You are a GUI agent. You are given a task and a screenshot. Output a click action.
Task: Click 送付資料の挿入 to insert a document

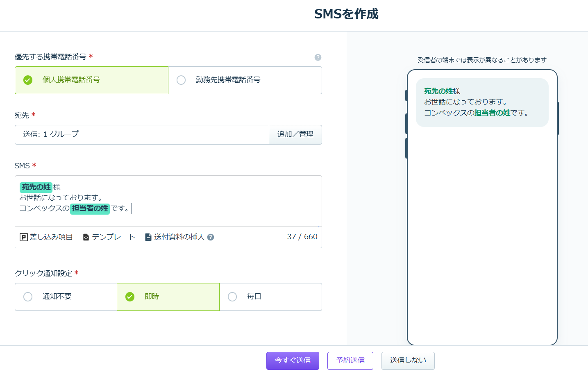click(175, 237)
